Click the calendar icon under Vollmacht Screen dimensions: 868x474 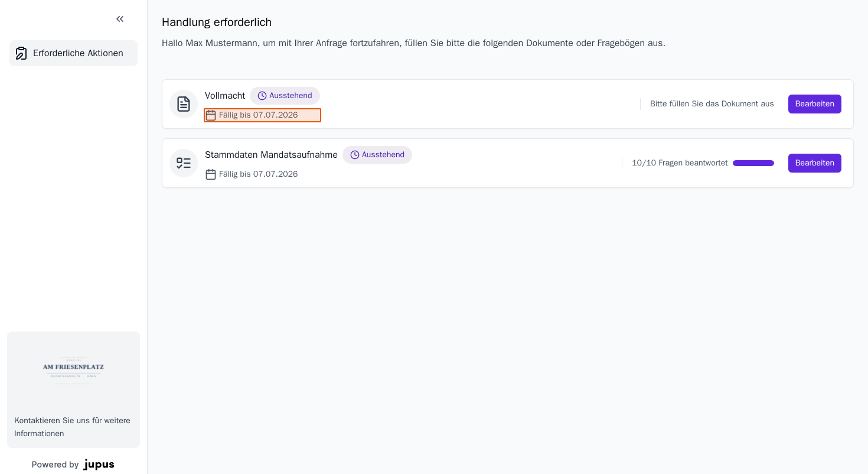point(211,115)
